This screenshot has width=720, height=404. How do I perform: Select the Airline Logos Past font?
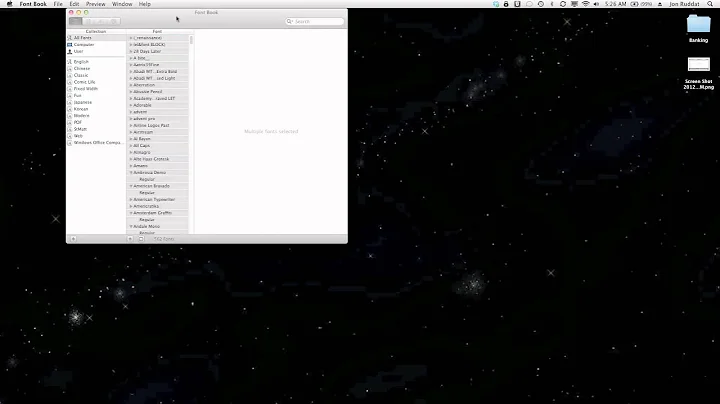[x=158, y=125]
